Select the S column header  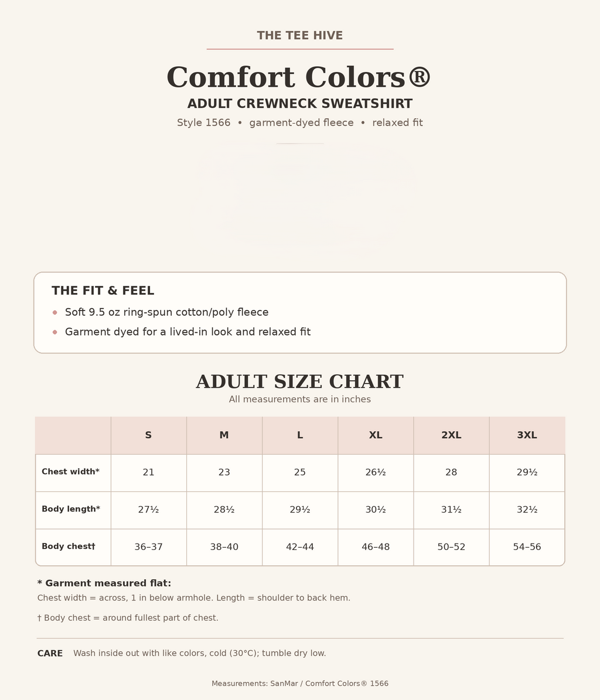tap(149, 435)
